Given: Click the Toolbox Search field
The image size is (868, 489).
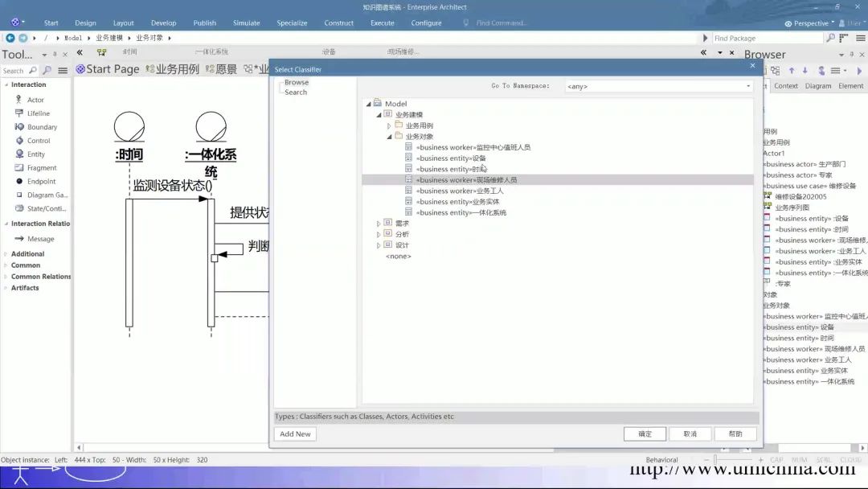Looking at the screenshot, I should click(x=14, y=71).
